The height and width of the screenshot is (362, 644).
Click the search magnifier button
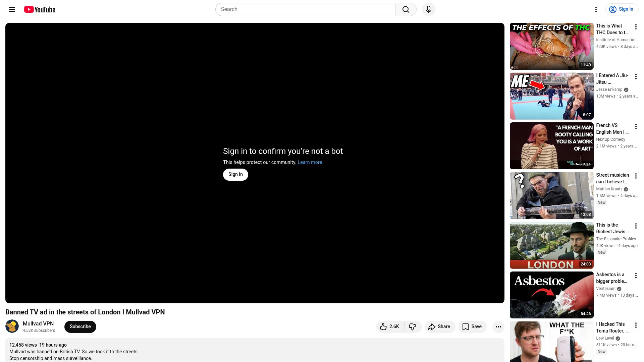406,9
